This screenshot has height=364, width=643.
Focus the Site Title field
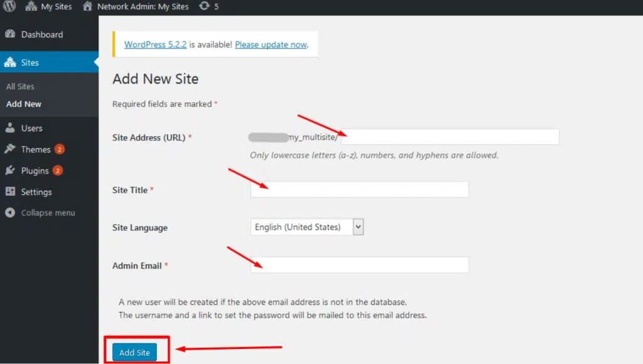click(359, 190)
